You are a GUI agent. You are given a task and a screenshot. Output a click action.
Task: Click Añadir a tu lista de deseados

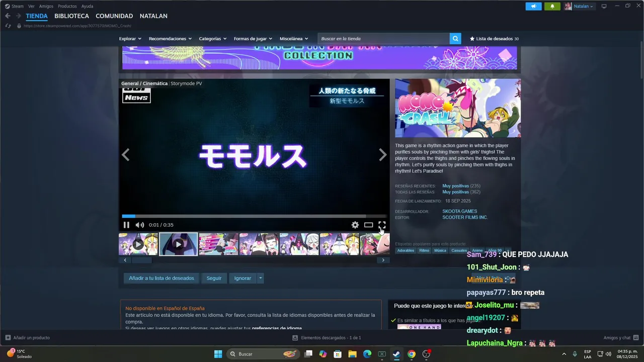[162, 278]
